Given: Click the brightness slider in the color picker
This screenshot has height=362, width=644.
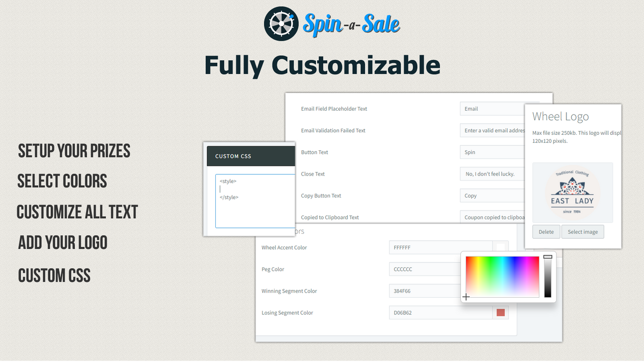Looking at the screenshot, I should (548, 277).
